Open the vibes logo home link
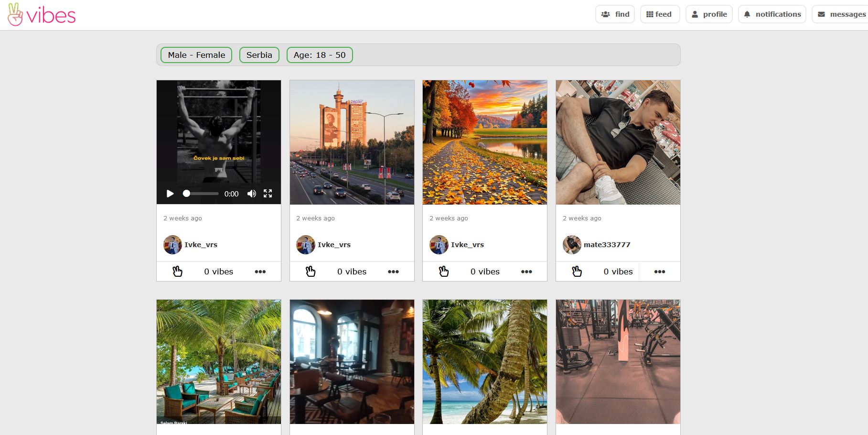 pos(42,15)
